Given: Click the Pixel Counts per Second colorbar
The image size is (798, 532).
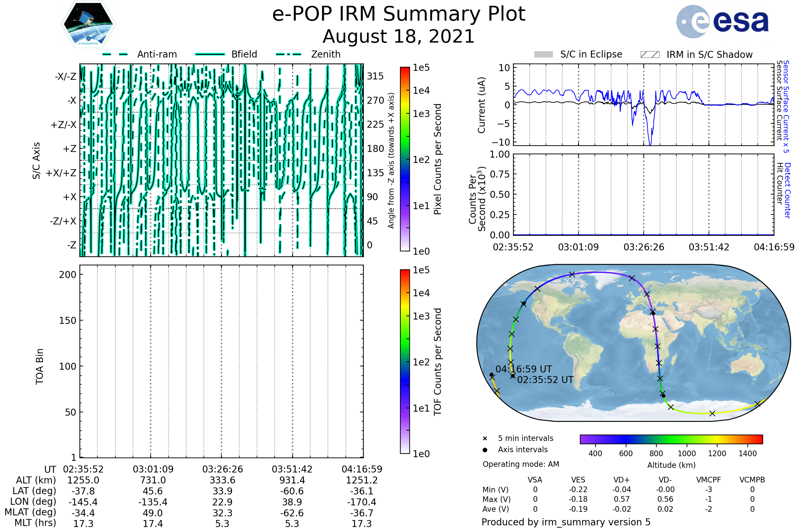Looking at the screenshot, I should point(405,159).
